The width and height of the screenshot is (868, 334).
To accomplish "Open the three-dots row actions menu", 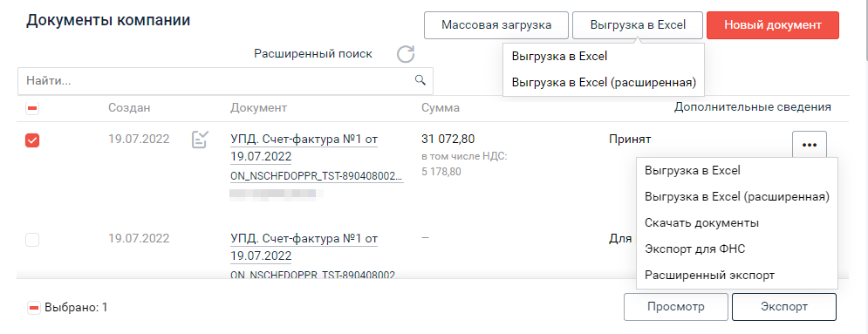I will 810,145.
